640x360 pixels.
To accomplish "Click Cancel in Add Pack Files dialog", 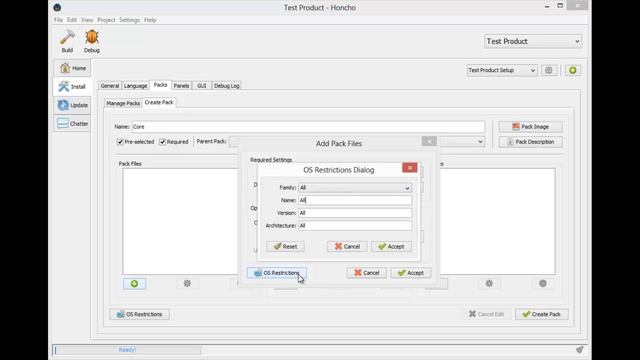I will point(367,273).
